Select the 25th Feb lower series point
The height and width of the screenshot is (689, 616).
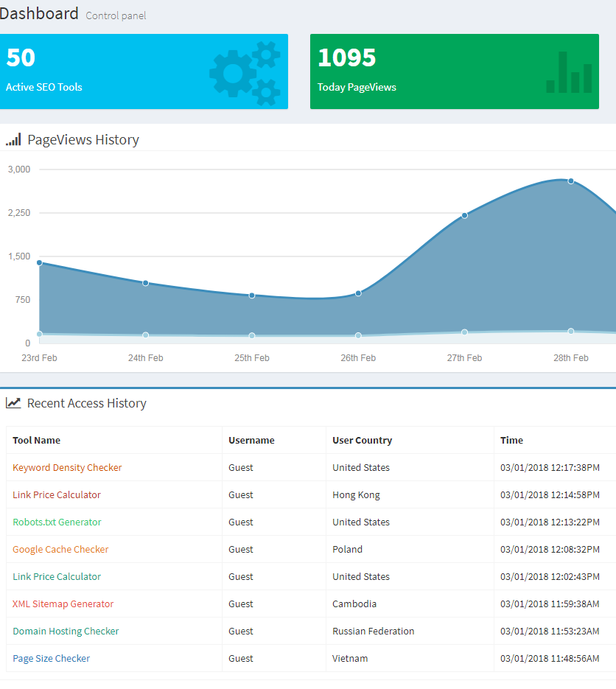[x=252, y=335]
